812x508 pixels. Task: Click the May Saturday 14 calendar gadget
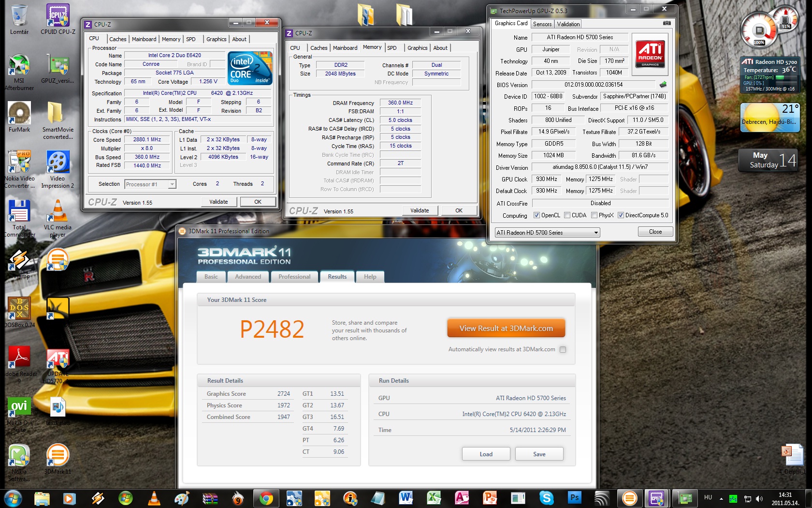768,160
